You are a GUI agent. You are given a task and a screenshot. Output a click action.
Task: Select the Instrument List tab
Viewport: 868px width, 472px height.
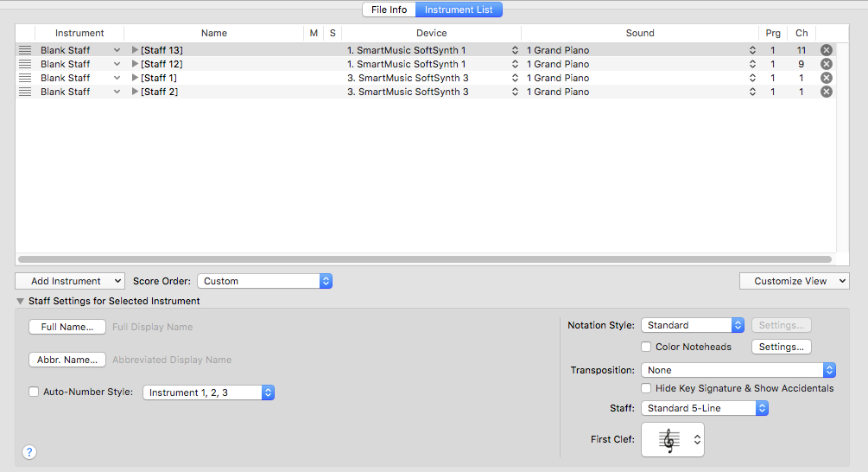click(459, 10)
